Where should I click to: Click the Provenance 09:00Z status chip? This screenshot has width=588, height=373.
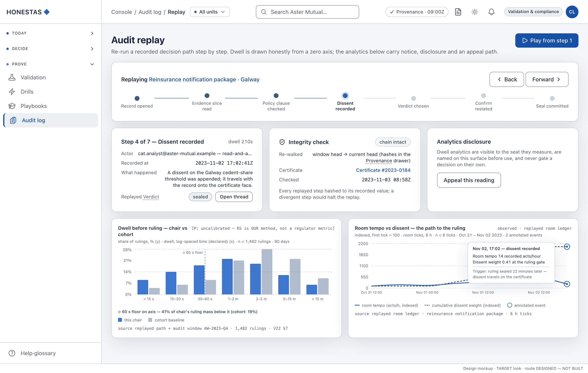pyautogui.click(x=417, y=12)
